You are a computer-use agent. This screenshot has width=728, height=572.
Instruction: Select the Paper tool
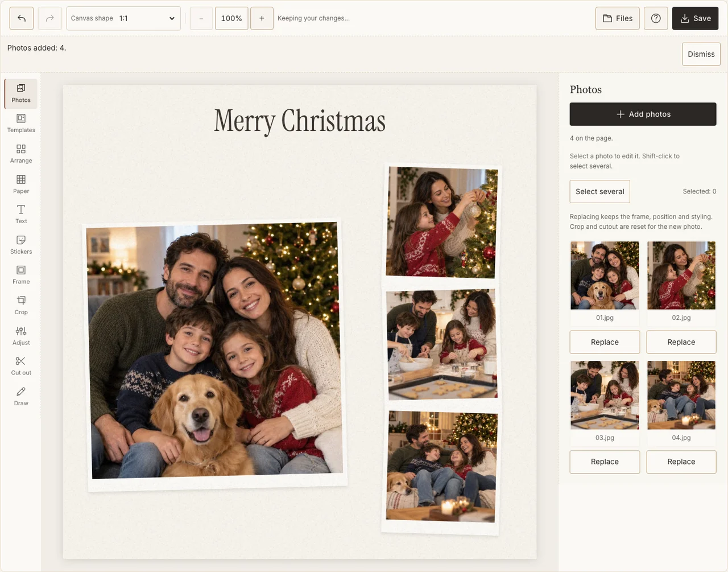pyautogui.click(x=21, y=184)
